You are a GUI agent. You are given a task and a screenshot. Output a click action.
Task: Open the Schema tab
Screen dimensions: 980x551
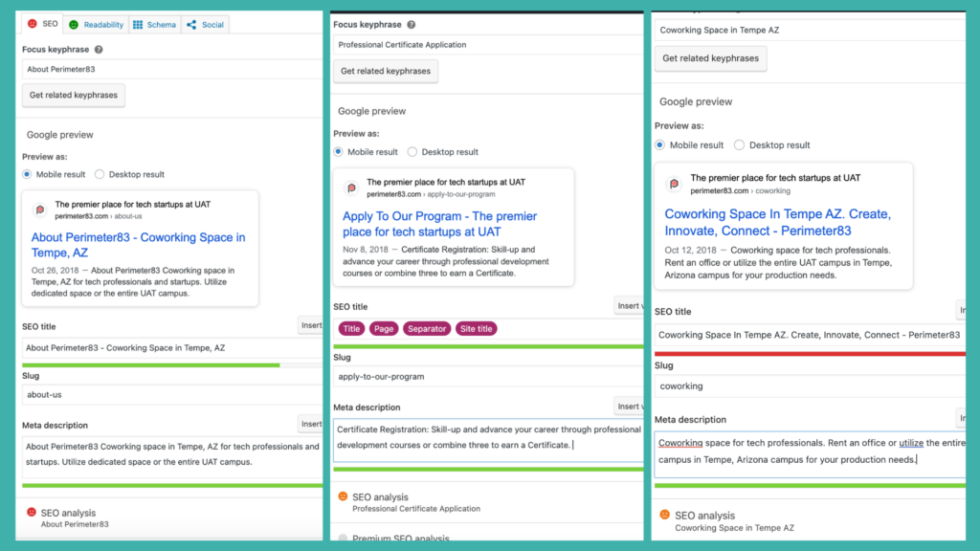tap(154, 24)
